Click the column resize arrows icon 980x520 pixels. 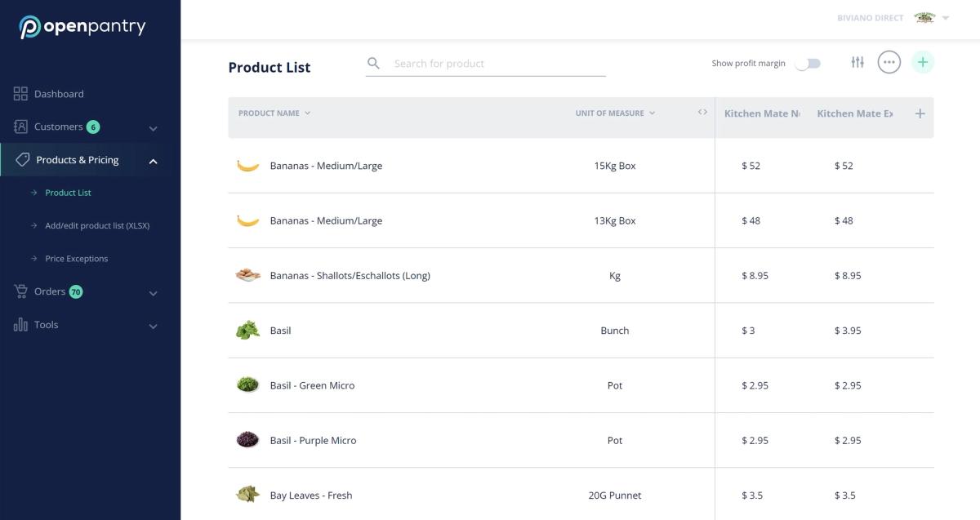point(702,113)
